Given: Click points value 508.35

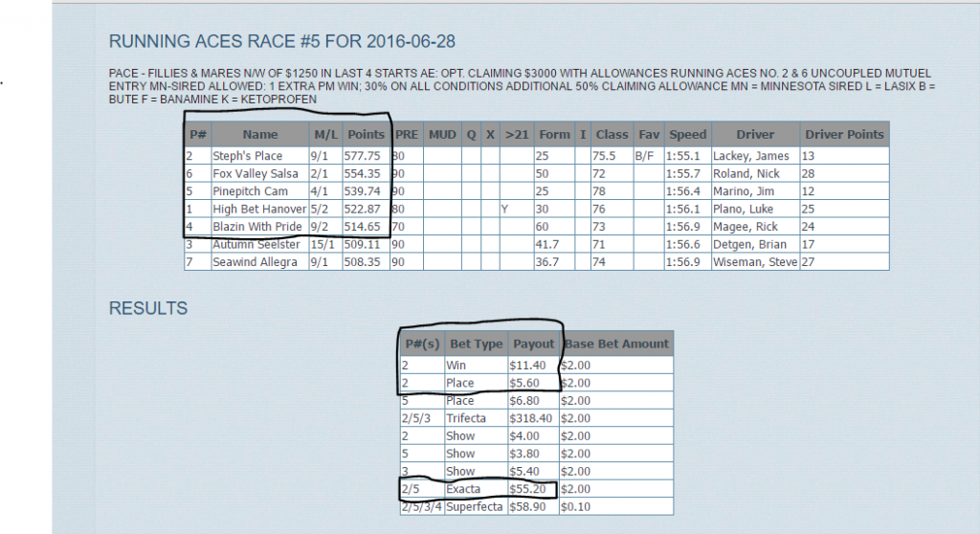Looking at the screenshot, I should 362,262.
